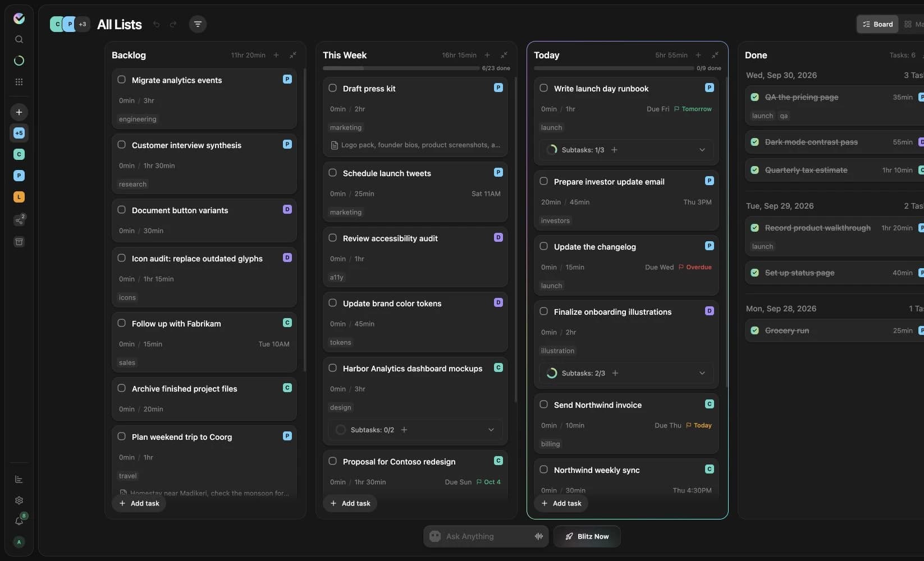Add subtask via plus next to Subtasks: 2/3
The height and width of the screenshot is (561, 924).
coord(615,373)
